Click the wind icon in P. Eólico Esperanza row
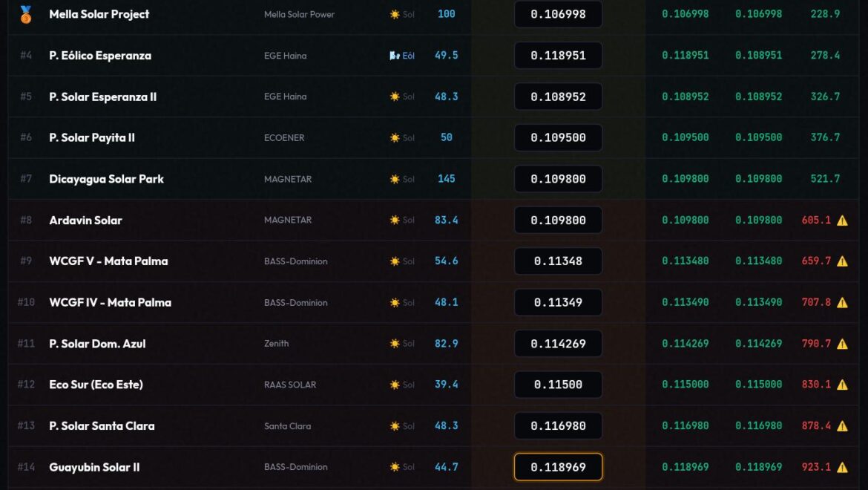 395,56
